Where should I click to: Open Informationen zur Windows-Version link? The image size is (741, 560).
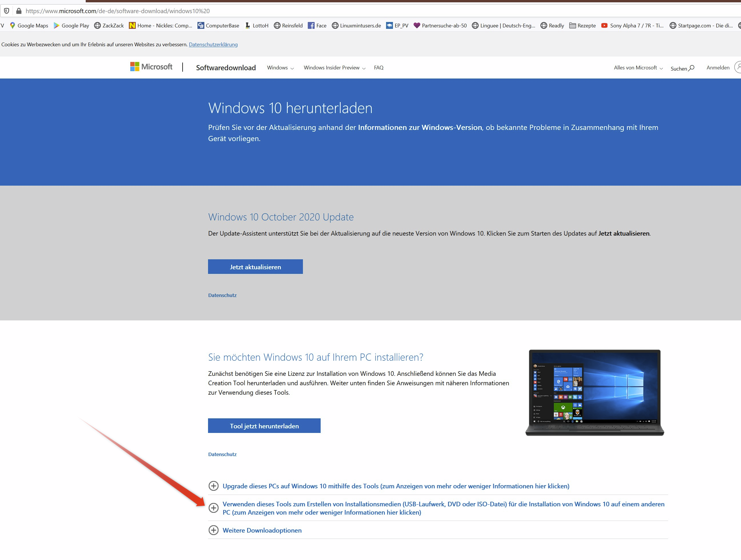(420, 128)
